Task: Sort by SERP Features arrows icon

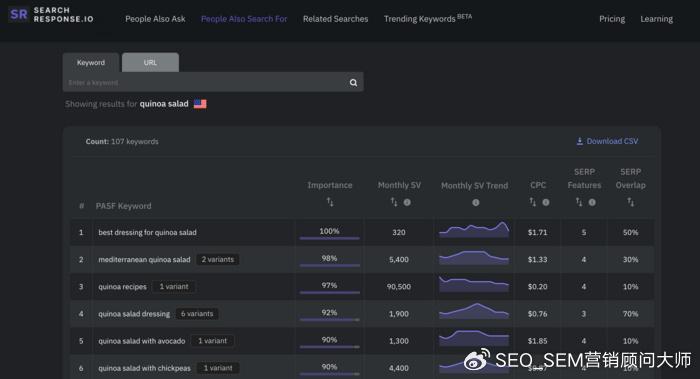Action: pyautogui.click(x=579, y=202)
